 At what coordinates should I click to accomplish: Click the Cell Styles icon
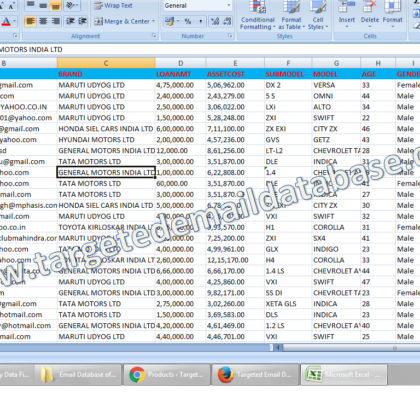318,7
